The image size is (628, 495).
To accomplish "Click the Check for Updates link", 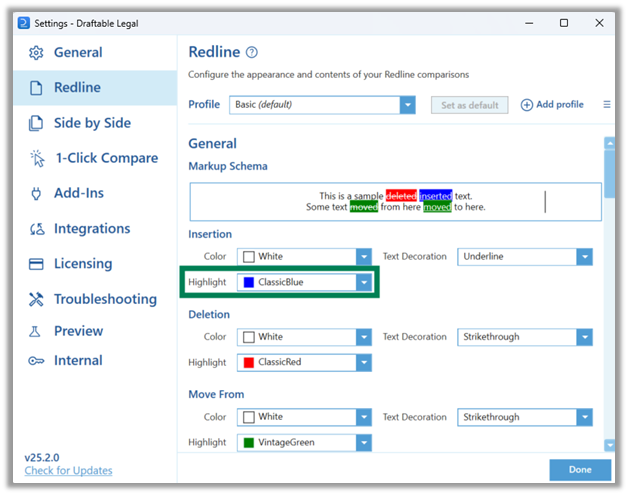I will click(x=68, y=471).
